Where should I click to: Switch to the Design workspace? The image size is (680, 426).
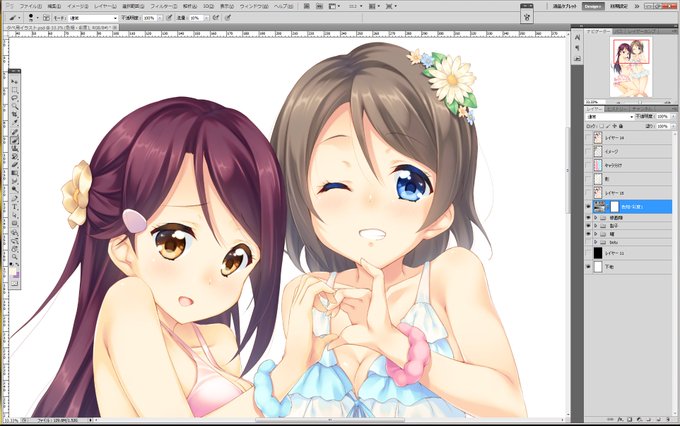click(x=592, y=7)
